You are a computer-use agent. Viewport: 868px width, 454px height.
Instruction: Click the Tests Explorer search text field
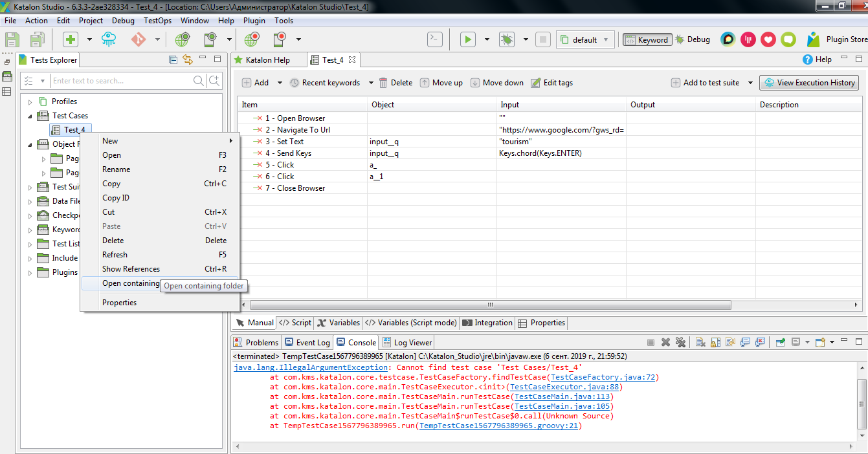[x=121, y=81]
